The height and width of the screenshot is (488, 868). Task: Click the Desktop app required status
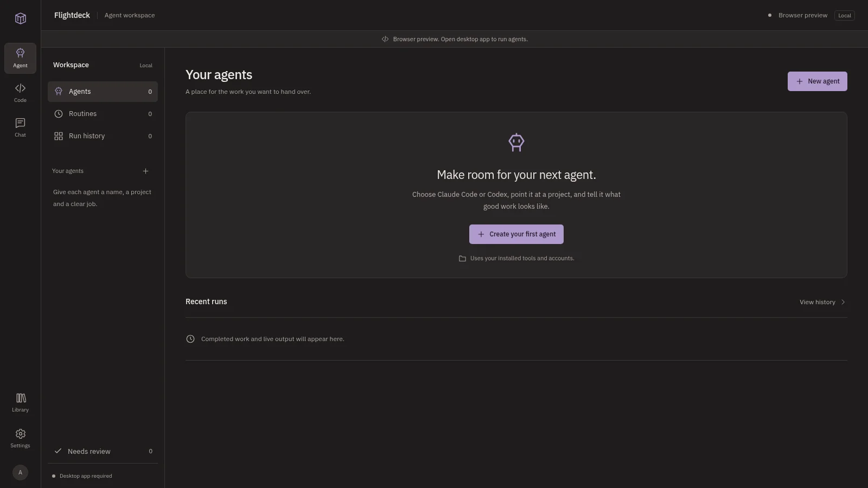pyautogui.click(x=82, y=476)
